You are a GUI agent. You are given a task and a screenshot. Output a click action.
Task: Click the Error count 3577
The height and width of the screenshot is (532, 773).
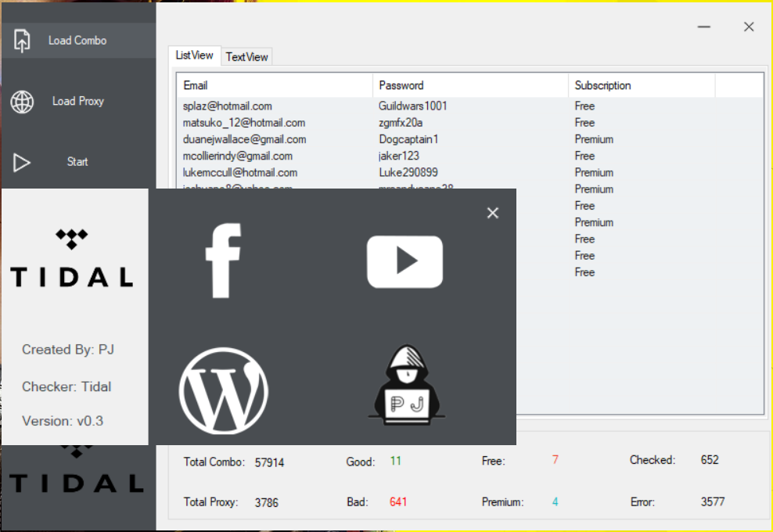click(x=713, y=502)
